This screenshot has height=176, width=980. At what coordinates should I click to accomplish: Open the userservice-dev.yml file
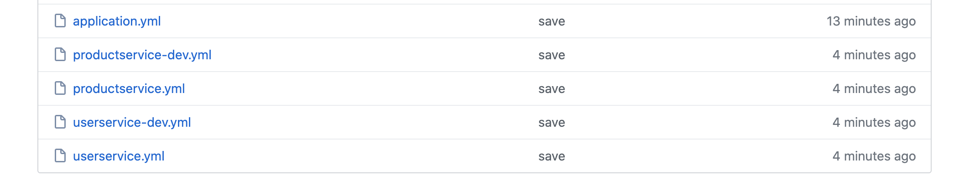coord(132,123)
